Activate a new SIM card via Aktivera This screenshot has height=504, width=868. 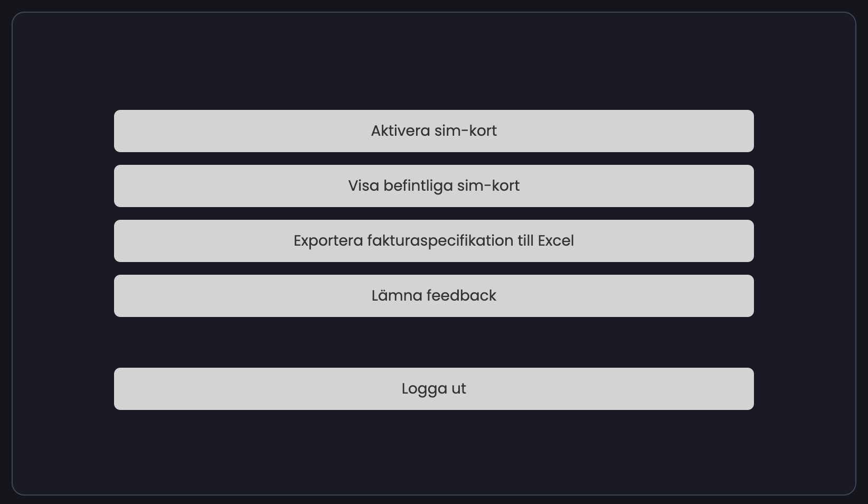pyautogui.click(x=433, y=131)
